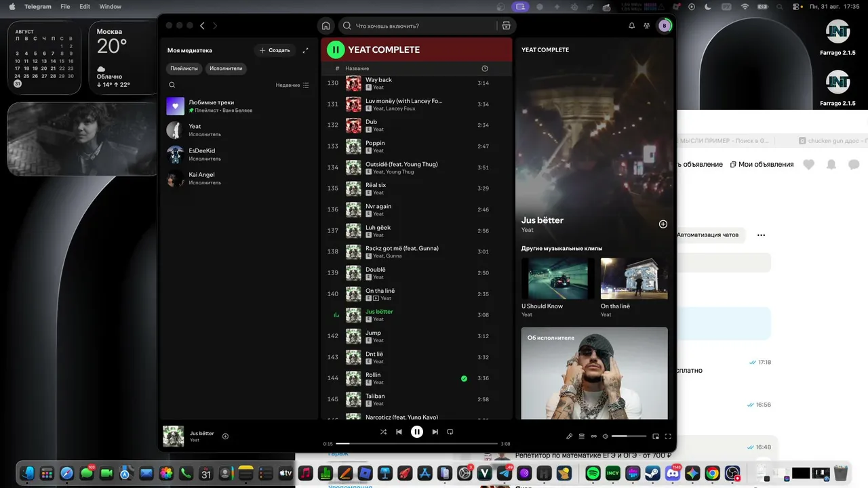The image size is (868, 488).
Task: Skip to the previous track
Action: pyautogui.click(x=399, y=432)
